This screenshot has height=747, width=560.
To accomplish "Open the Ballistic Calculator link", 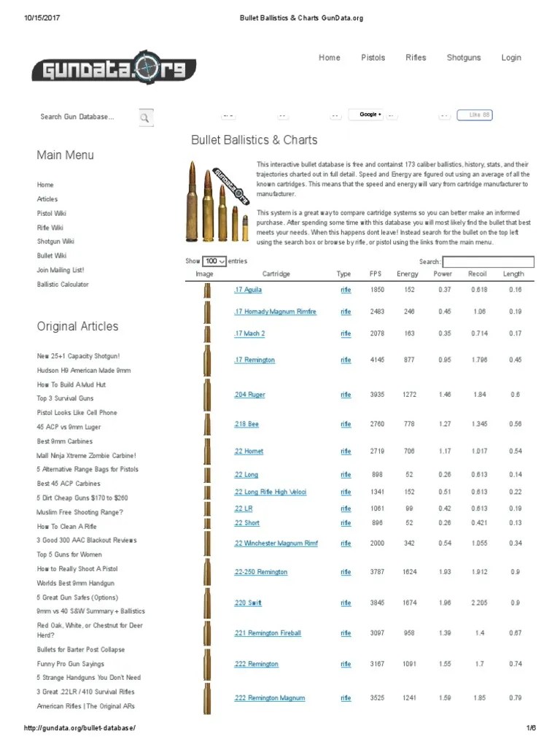I will (63, 285).
